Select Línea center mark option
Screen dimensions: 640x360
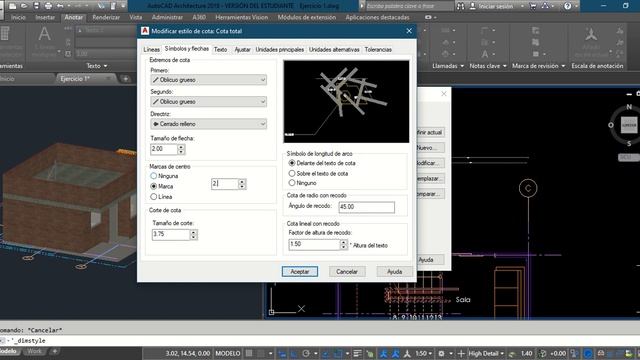pyautogui.click(x=153, y=197)
